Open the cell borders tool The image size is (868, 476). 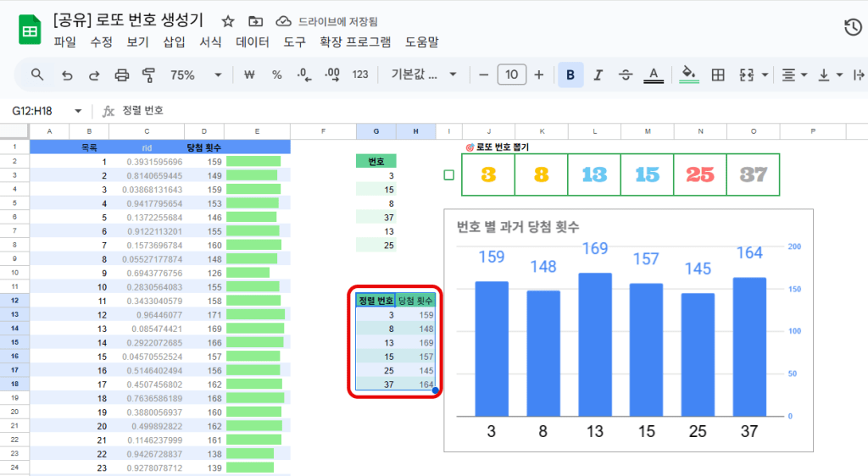(718, 75)
